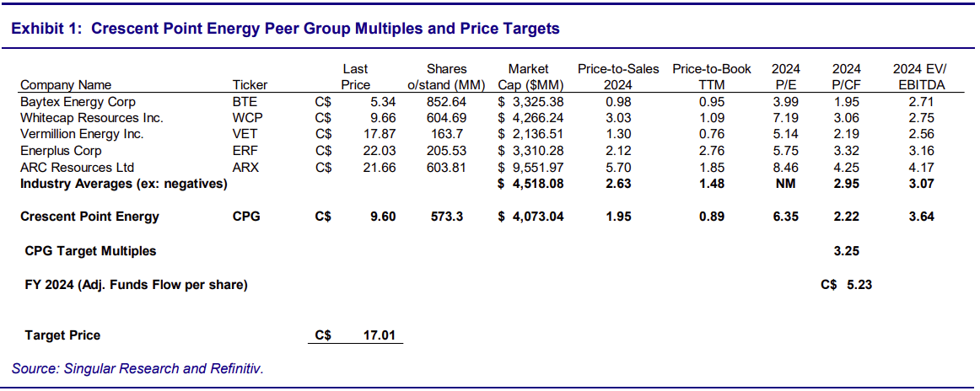Select the Crescent Point Energy row label
The height and width of the screenshot is (391, 980).
89,217
